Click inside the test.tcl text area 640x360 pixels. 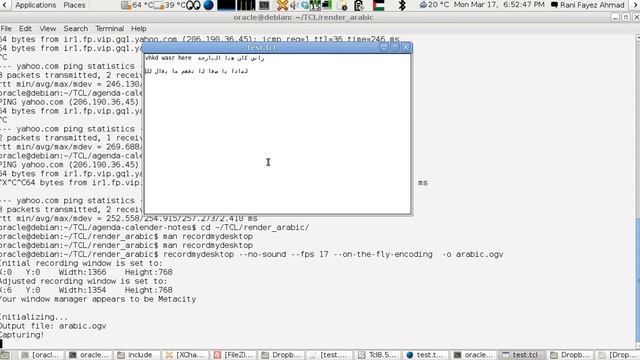point(278,133)
